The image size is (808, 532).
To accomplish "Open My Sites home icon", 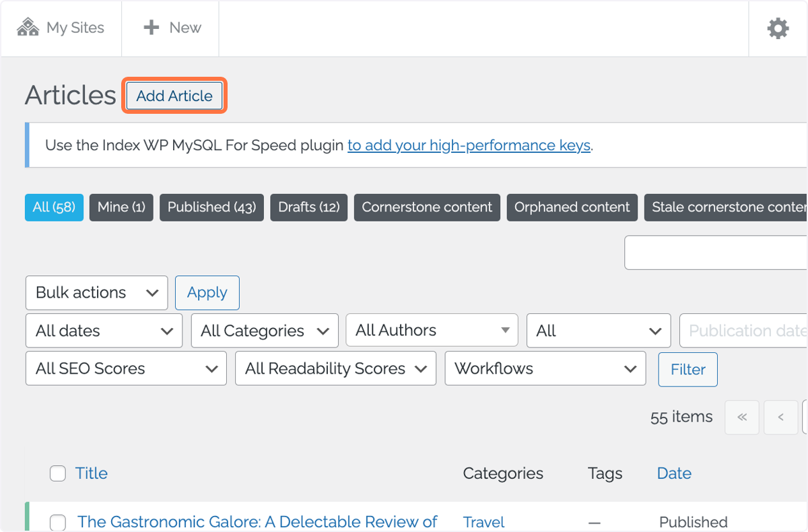I will pyautogui.click(x=28, y=28).
